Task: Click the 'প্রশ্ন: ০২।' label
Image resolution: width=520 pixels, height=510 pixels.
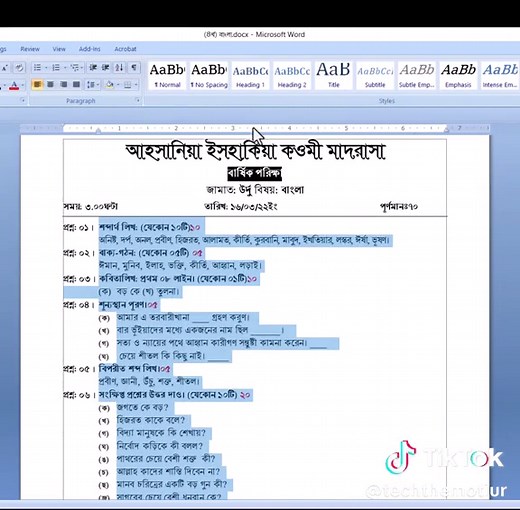Action: pyautogui.click(x=79, y=253)
